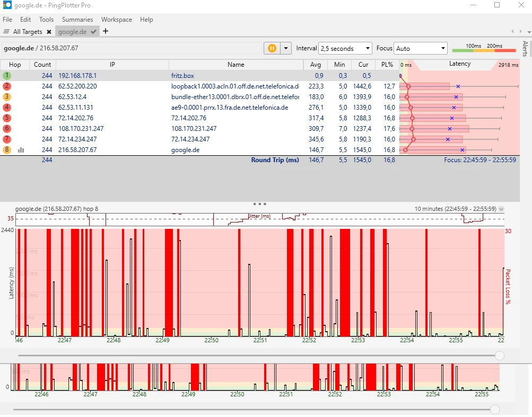Click the PingPlotter Pro title bar icon
532x417 pixels.
(7, 5)
